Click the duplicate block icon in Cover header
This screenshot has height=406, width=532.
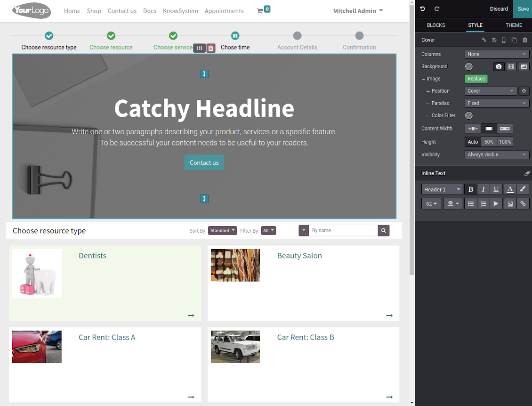pyautogui.click(x=514, y=40)
